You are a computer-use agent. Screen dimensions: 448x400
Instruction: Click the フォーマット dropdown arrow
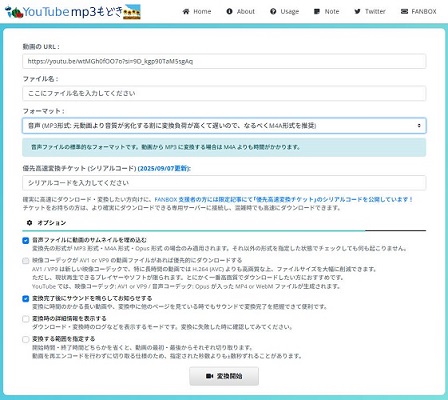point(419,126)
